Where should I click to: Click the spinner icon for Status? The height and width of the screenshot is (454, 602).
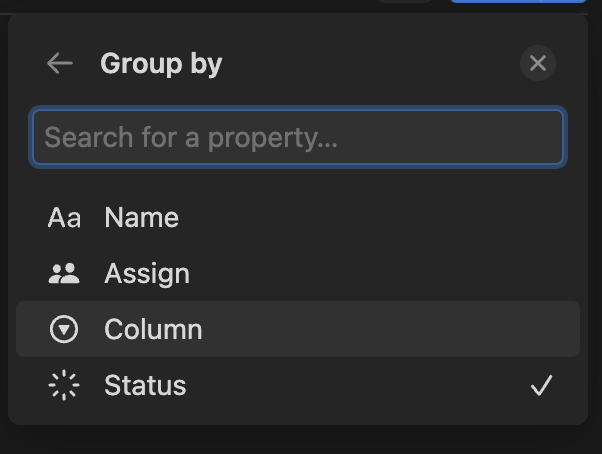64,386
